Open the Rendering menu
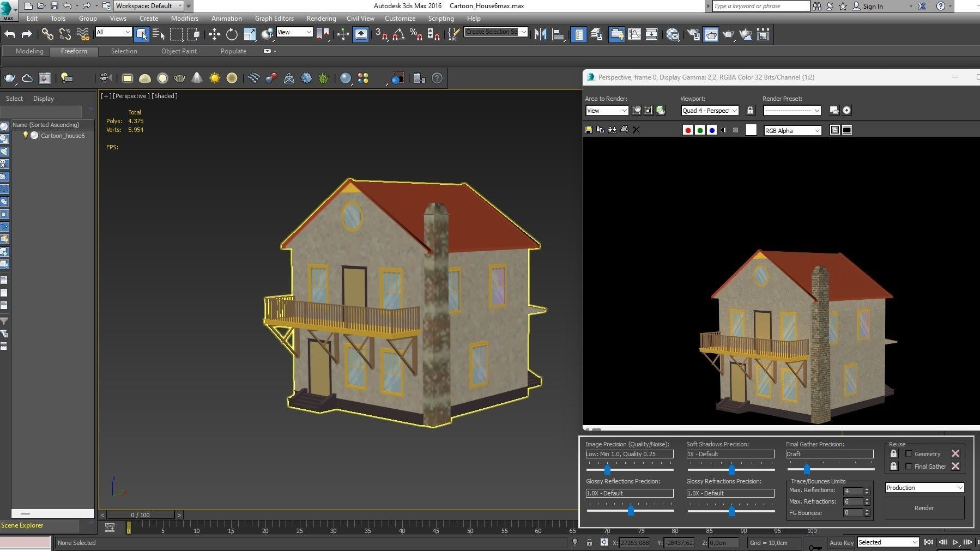This screenshot has height=551, width=980. [321, 18]
